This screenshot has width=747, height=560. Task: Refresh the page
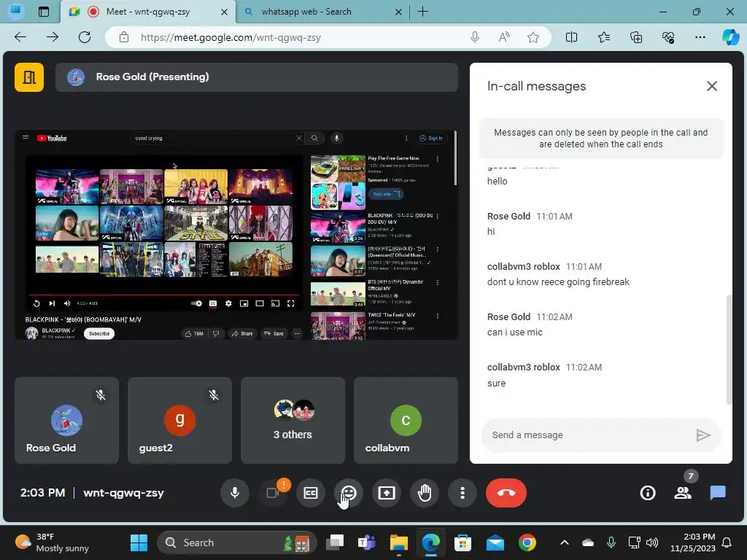(x=85, y=37)
